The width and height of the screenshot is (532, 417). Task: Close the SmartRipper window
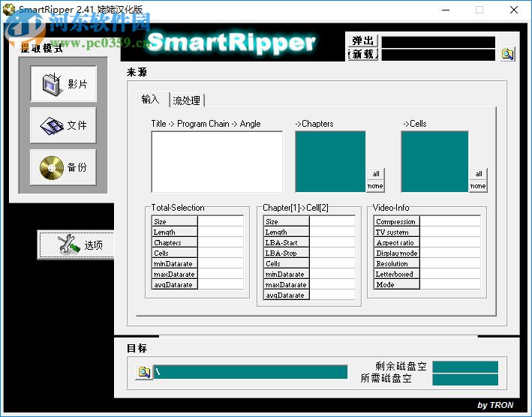click(x=514, y=10)
